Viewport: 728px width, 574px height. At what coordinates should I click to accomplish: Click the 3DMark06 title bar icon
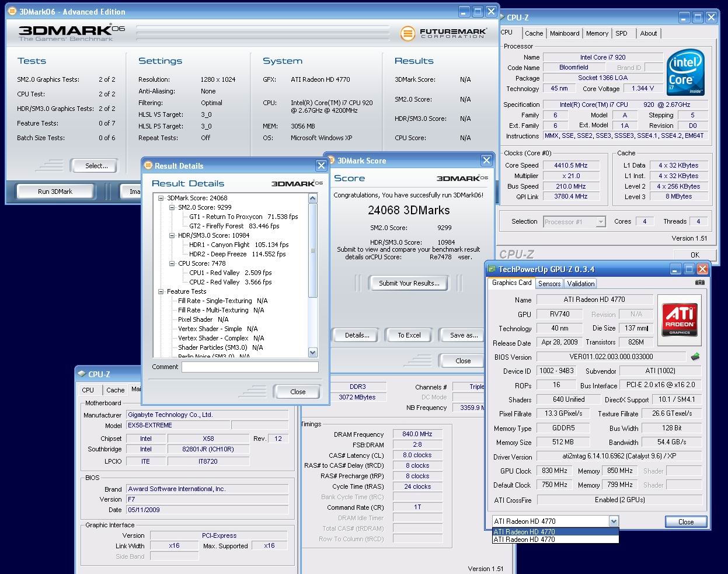click(12, 12)
